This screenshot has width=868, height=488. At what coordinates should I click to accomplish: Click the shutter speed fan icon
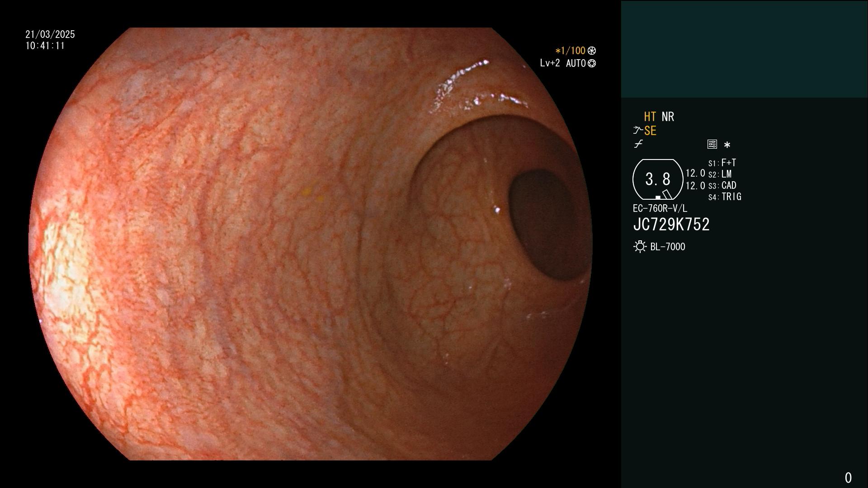click(592, 51)
